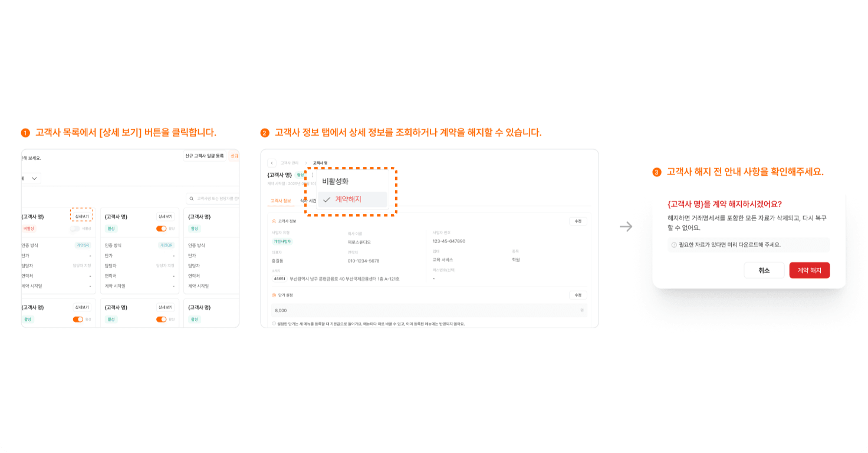The width and height of the screenshot is (868, 453).
Task: Click into the customer search field
Action: (213, 199)
